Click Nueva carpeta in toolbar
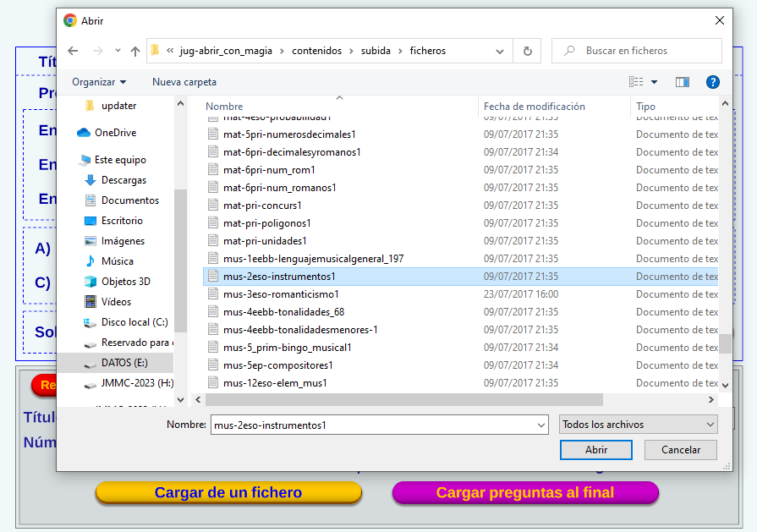 [x=184, y=82]
